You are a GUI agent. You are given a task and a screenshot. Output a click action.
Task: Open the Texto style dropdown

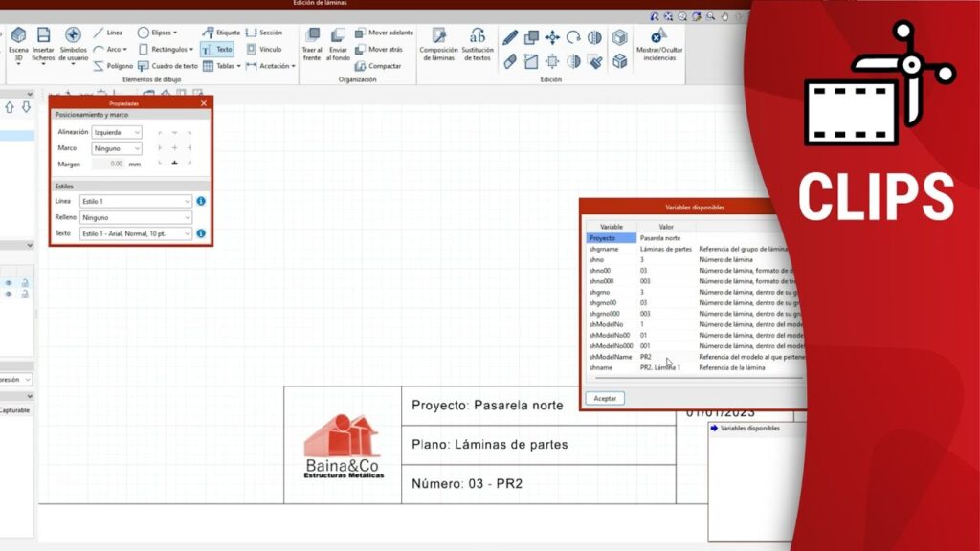tap(136, 233)
